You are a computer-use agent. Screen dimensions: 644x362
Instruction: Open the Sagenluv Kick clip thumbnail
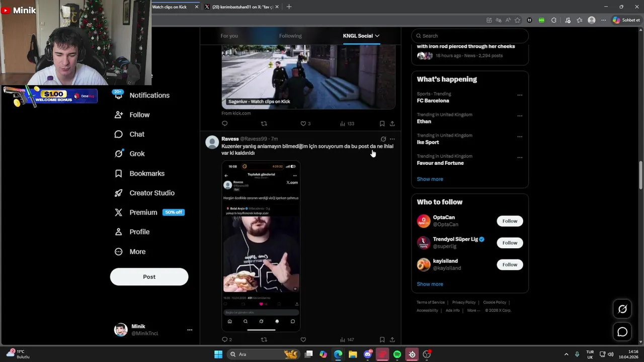(308, 77)
